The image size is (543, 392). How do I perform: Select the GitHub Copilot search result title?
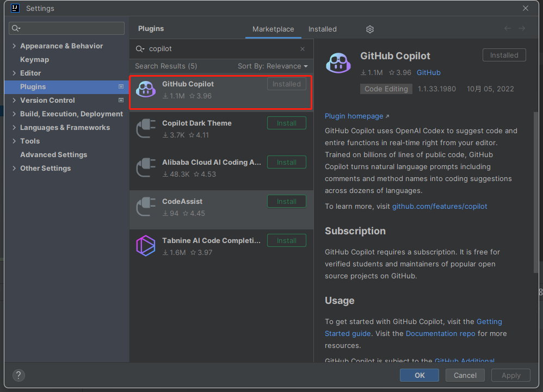(188, 84)
